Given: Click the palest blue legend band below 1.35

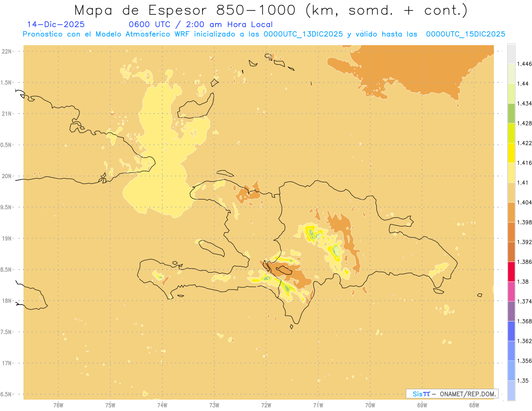Looking at the screenshot, I should pos(511,391).
